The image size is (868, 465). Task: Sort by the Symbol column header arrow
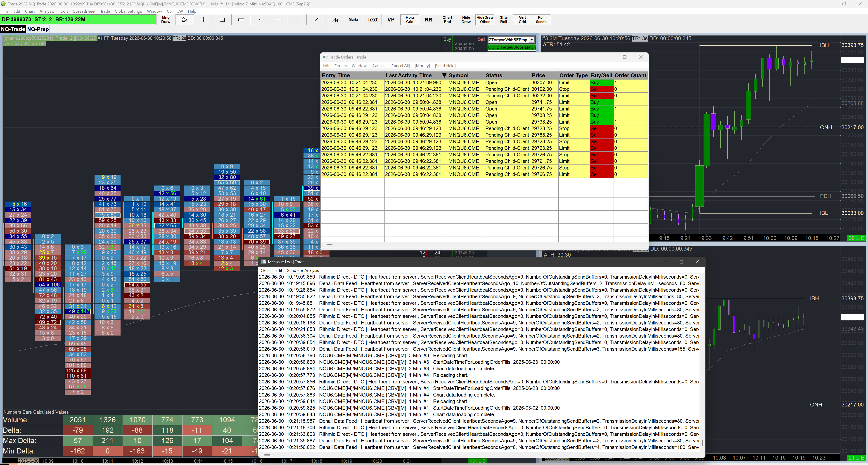tap(444, 75)
